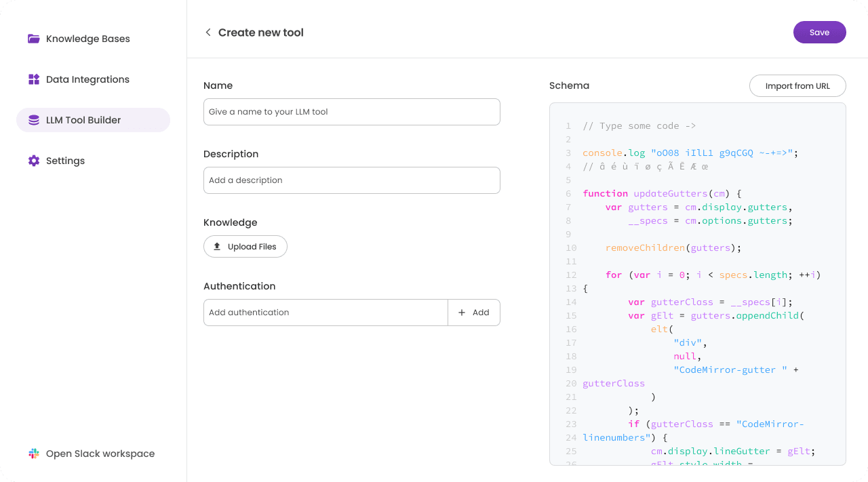Open Slack workspace link
The image size is (868, 482).
[100, 454]
